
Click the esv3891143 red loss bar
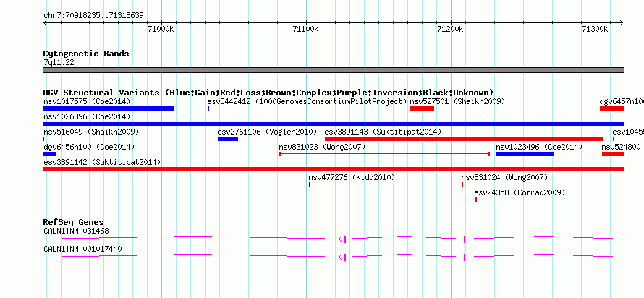[x=464, y=139]
